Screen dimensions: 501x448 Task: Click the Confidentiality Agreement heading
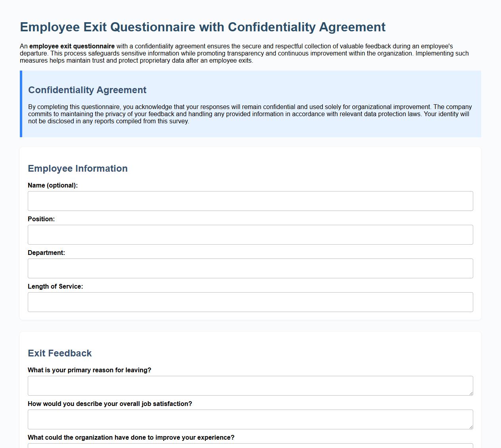[87, 90]
